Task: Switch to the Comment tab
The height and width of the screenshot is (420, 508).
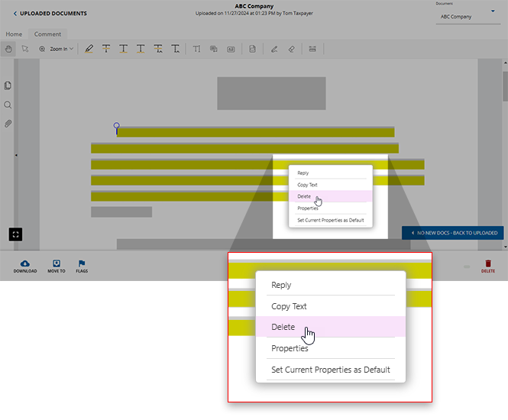Action: coord(47,34)
